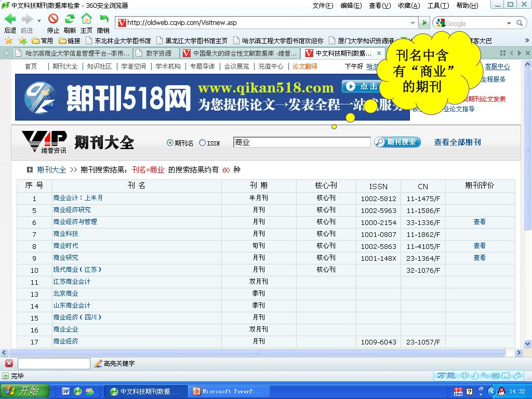532x399 pixels.
Task: Click the 查看全部期刊 link
Action: click(x=457, y=142)
